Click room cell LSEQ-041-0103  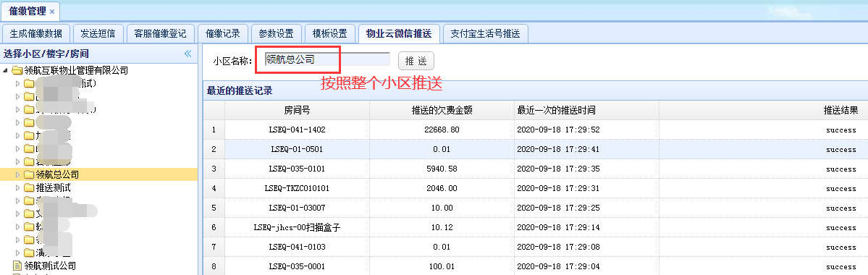tap(298, 247)
